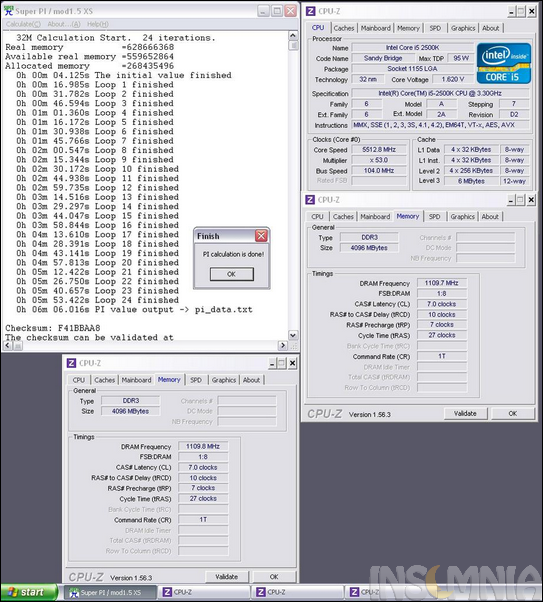Image resolution: width=543 pixels, height=602 pixels.
Task: Open the About...(A) menu in Super PI
Action: click(64, 24)
